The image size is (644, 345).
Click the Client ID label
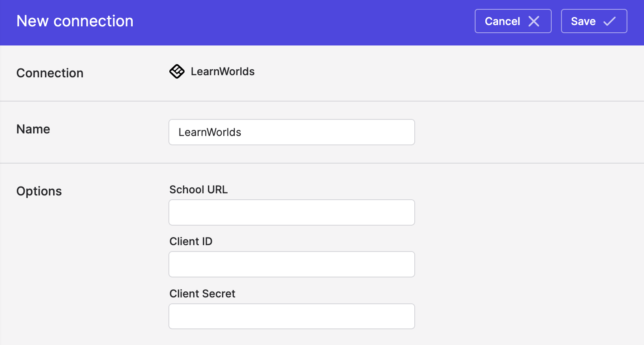[x=191, y=241]
